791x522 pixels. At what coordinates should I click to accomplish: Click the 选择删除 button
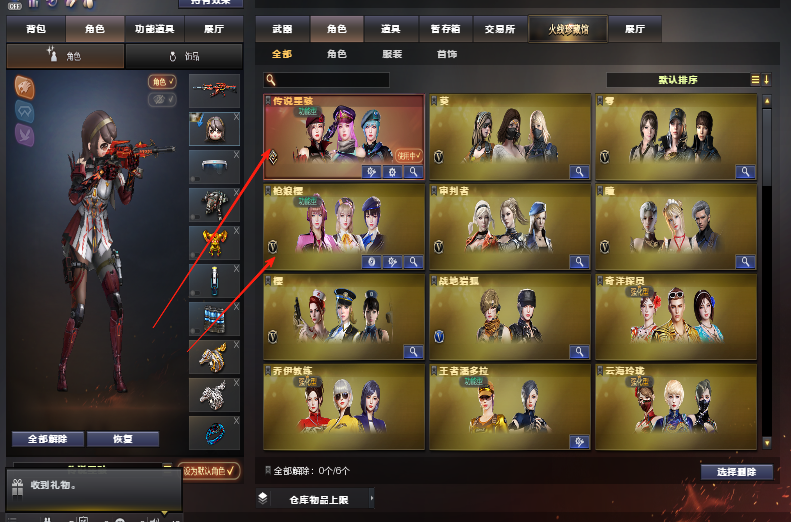(x=737, y=472)
